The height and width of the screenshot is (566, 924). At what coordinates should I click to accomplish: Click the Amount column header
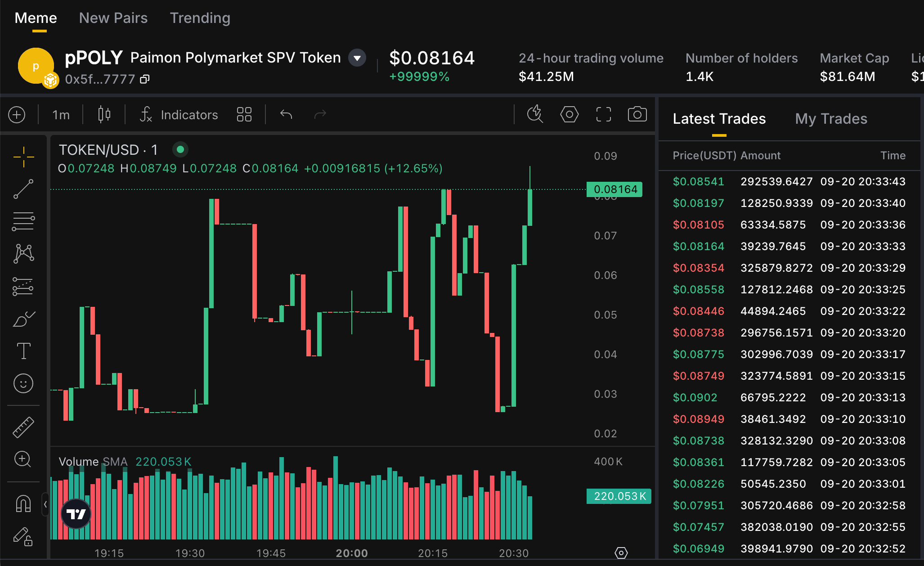[x=761, y=156]
